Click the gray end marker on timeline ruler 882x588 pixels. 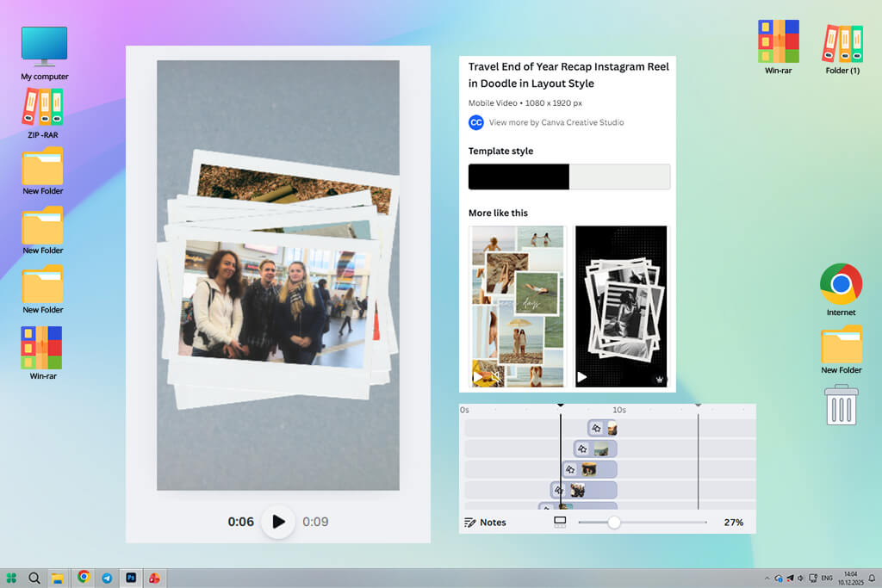point(698,405)
